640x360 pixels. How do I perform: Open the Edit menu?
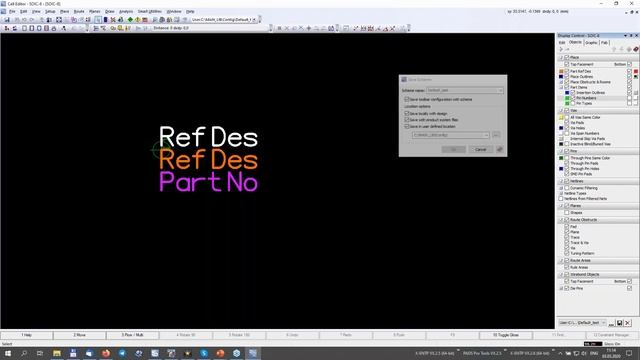(24, 11)
